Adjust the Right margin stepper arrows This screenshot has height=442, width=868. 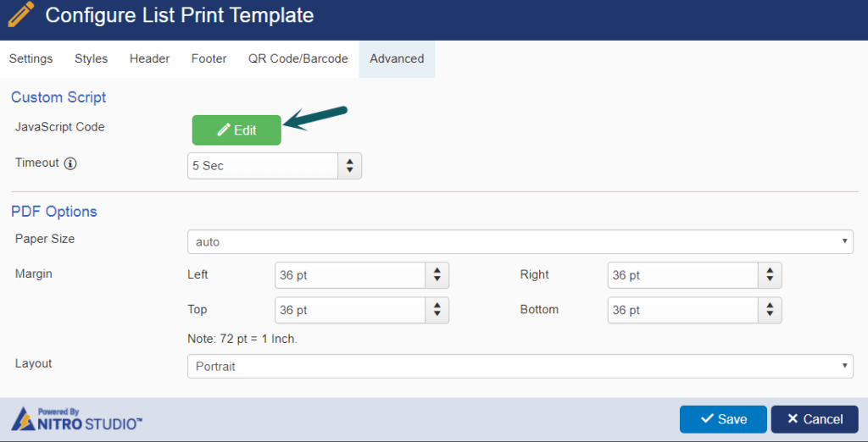770,275
